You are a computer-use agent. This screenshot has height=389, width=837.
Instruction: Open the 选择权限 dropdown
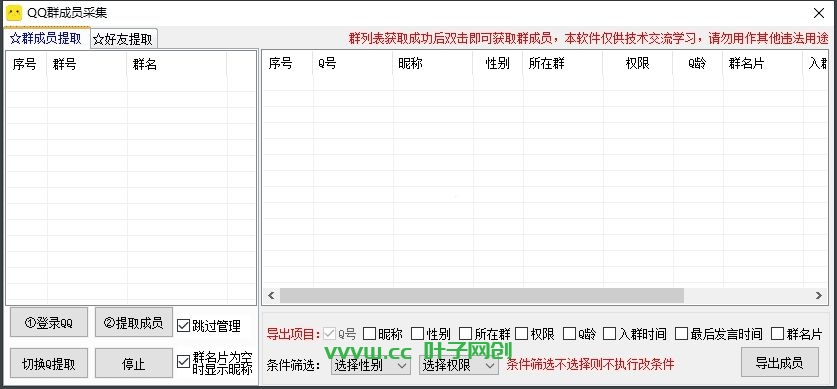[x=459, y=366]
